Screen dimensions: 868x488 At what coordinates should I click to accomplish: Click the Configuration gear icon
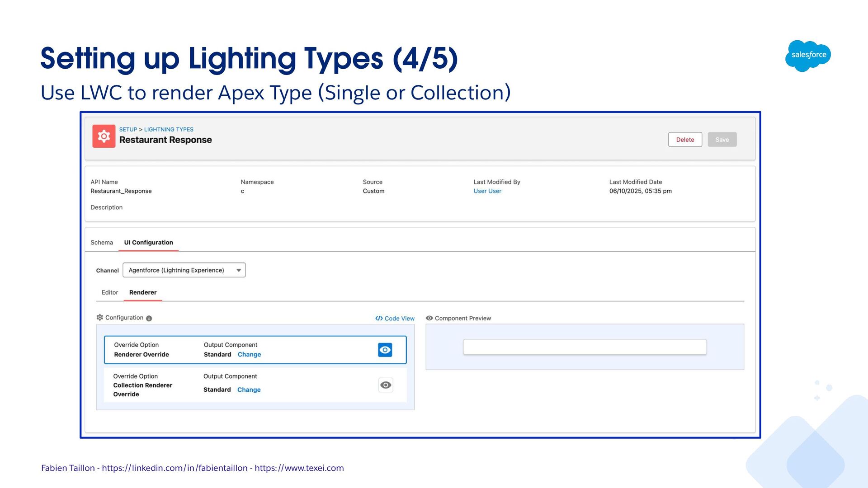[100, 318]
